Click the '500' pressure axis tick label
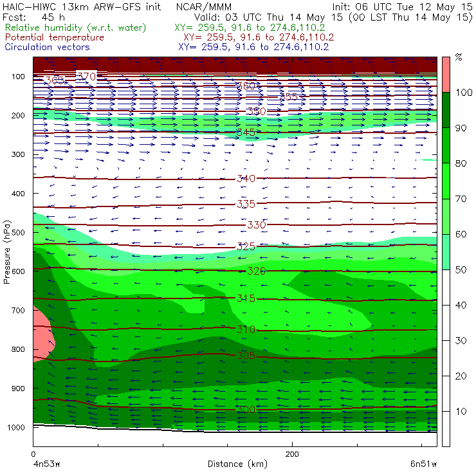This screenshot has width=476, height=476. click(18, 232)
